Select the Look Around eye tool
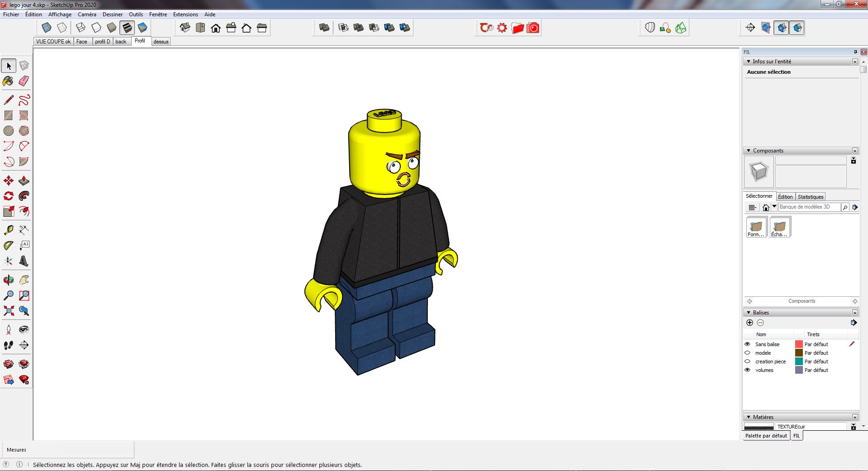868x471 pixels. click(x=24, y=330)
